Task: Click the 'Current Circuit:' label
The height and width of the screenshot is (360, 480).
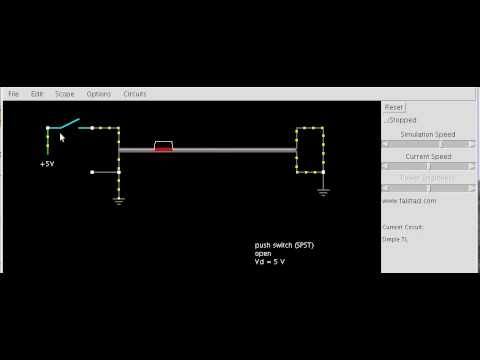Action: 403,227
